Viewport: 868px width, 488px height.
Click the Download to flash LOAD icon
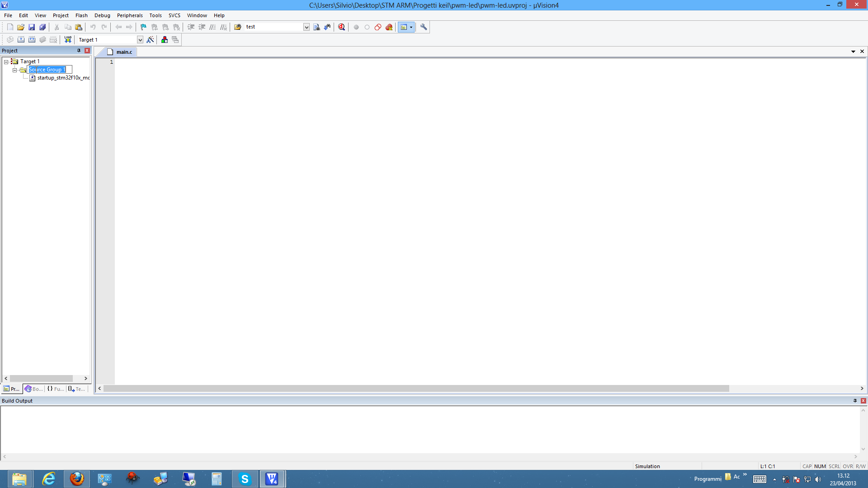pyautogui.click(x=68, y=40)
